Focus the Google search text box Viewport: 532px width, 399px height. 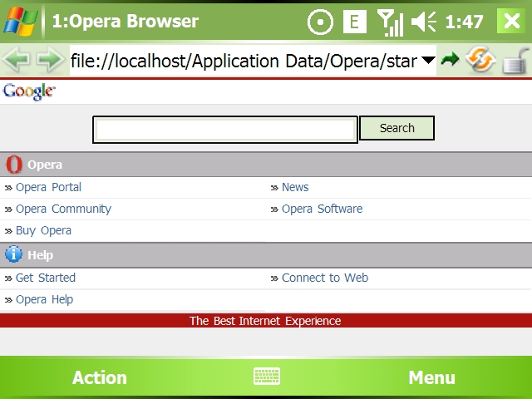[x=225, y=130]
